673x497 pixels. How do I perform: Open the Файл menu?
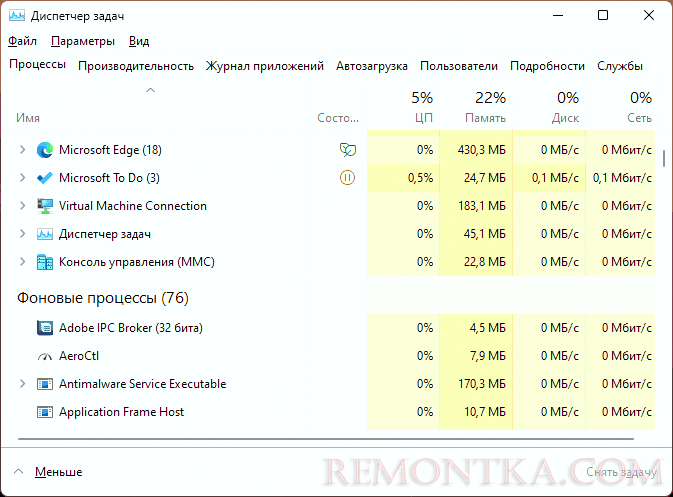(22, 41)
